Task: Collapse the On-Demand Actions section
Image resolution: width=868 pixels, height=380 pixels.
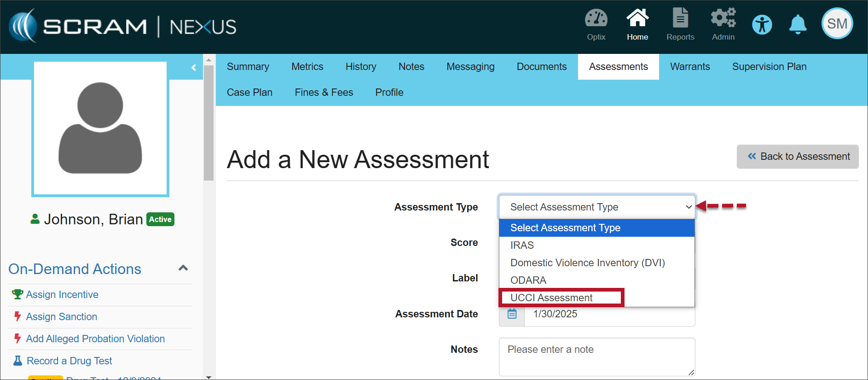Action: (183, 268)
